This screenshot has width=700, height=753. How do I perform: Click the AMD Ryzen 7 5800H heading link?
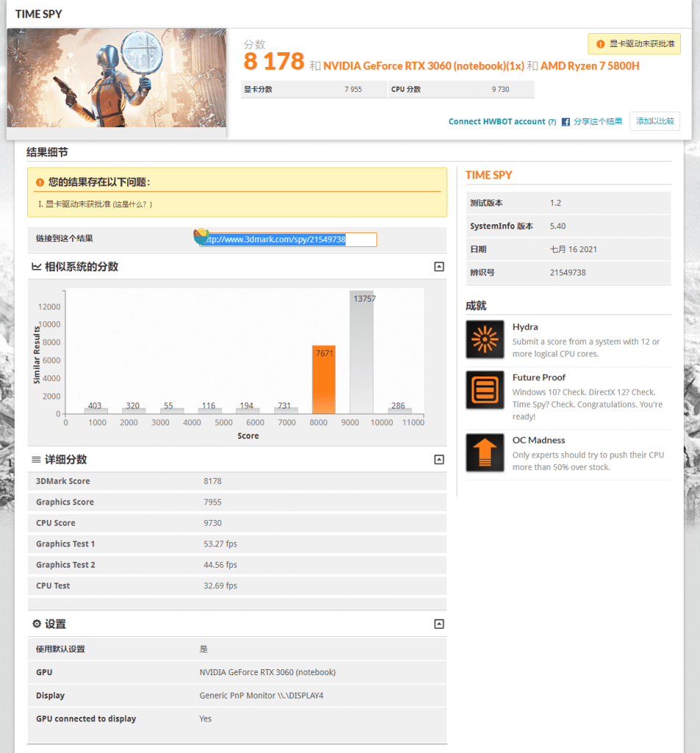coord(590,65)
